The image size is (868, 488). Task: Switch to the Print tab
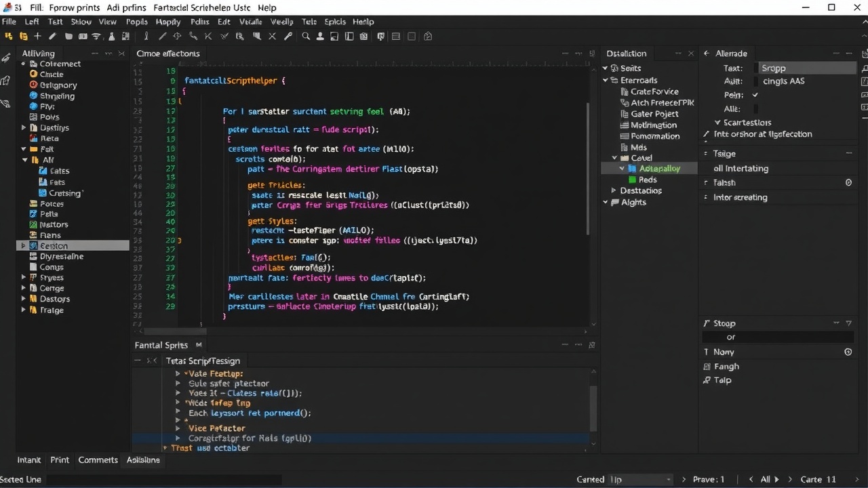(x=60, y=460)
